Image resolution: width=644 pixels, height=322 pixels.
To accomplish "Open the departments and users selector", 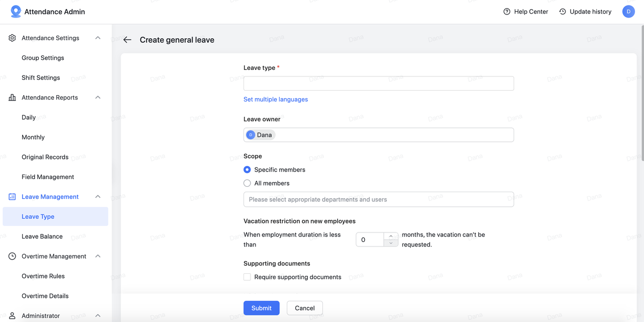I will click(x=378, y=199).
